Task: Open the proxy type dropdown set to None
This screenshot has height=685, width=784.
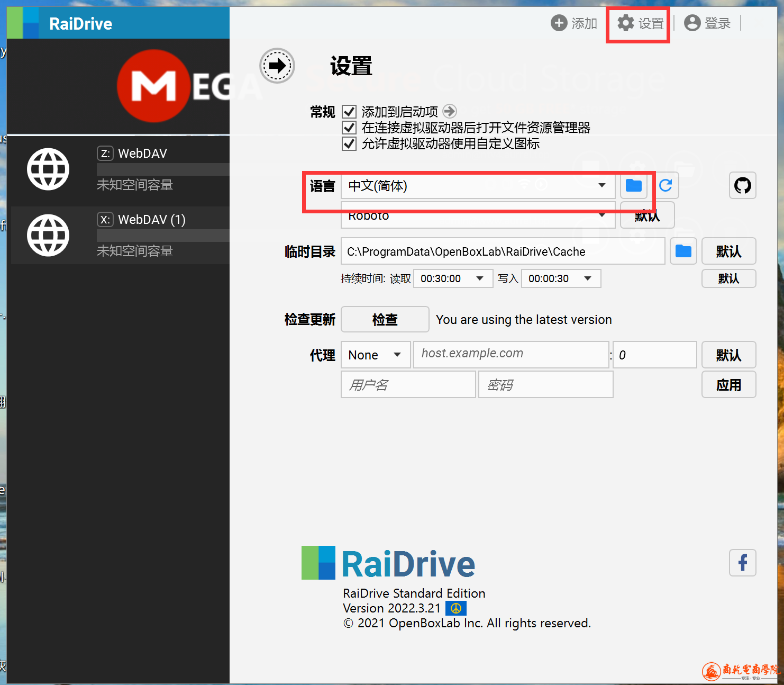Action: tap(375, 355)
